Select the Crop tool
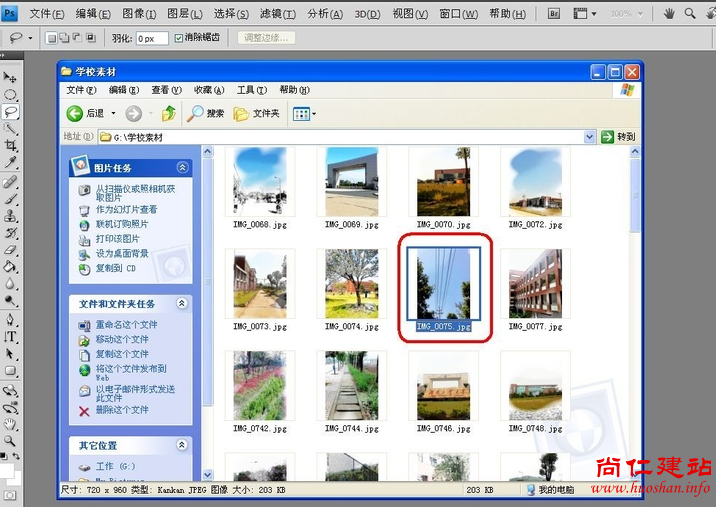Image resolution: width=716 pixels, height=507 pixels. pyautogui.click(x=10, y=145)
